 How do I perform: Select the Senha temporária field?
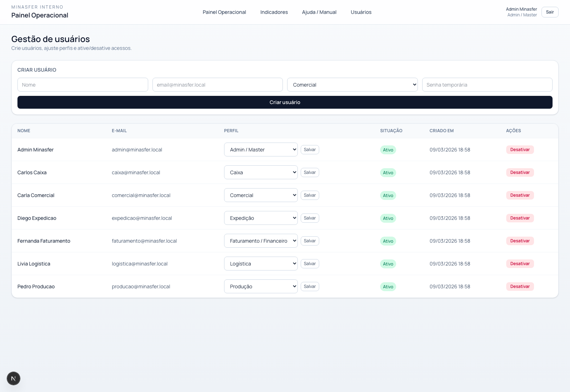487,85
